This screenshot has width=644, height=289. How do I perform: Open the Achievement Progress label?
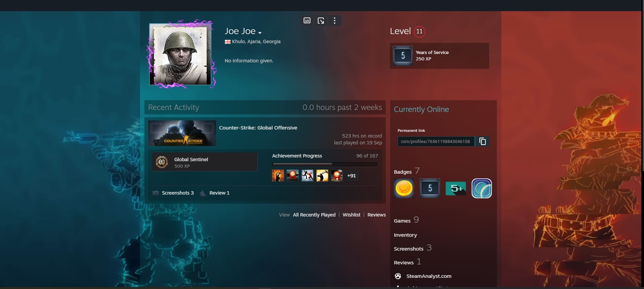[x=297, y=156]
